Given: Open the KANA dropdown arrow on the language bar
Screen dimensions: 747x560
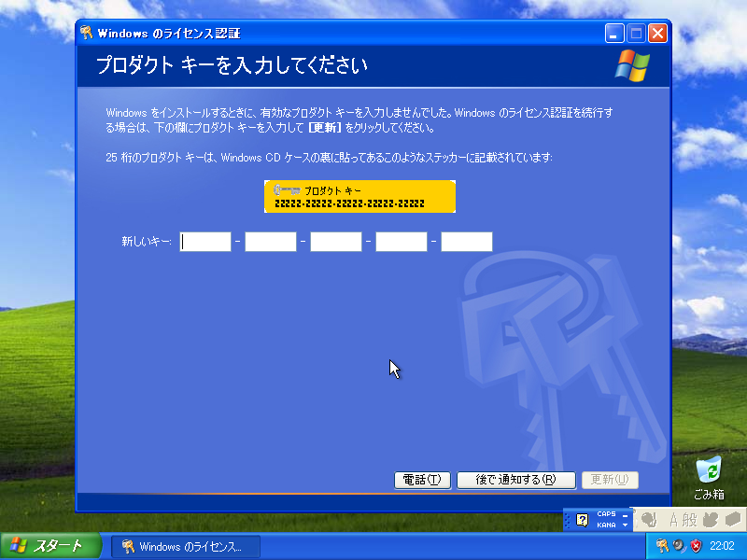Looking at the screenshot, I should [624, 525].
